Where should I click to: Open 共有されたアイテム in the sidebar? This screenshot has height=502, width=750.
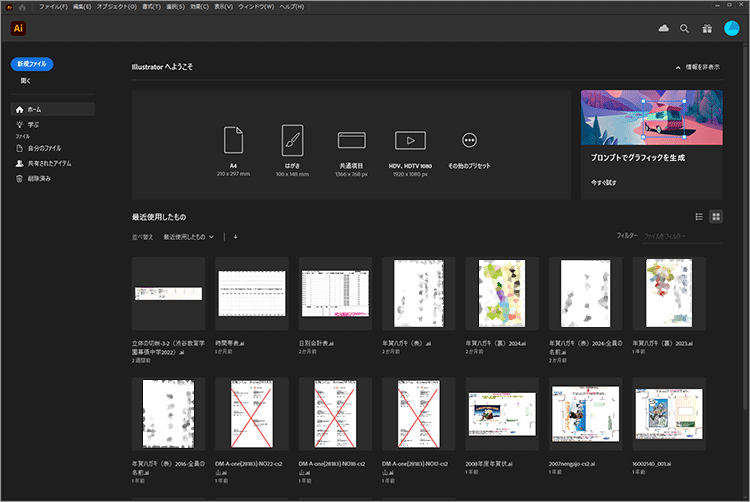[44, 164]
